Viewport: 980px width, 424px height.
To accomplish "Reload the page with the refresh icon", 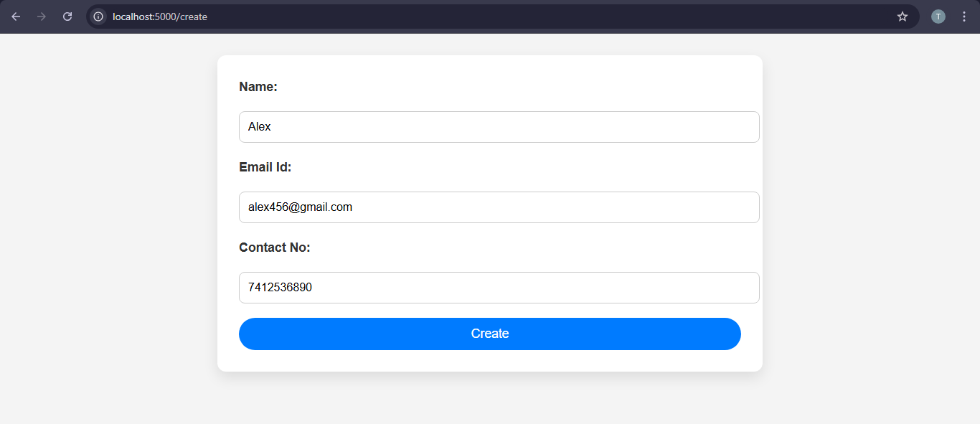I will 67,17.
